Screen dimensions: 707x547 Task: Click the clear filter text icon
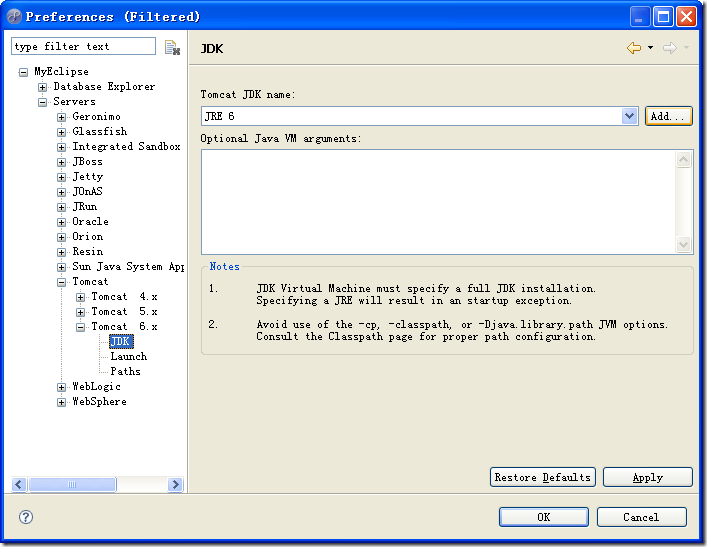point(172,47)
